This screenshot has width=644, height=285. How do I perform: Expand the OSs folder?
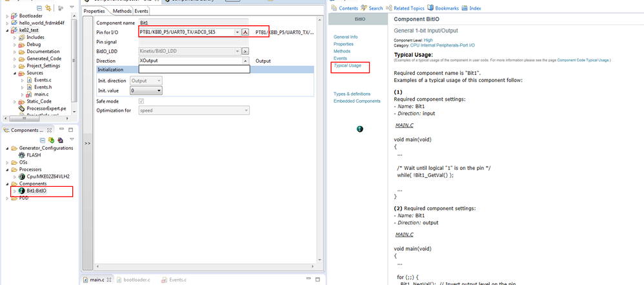coord(7,162)
